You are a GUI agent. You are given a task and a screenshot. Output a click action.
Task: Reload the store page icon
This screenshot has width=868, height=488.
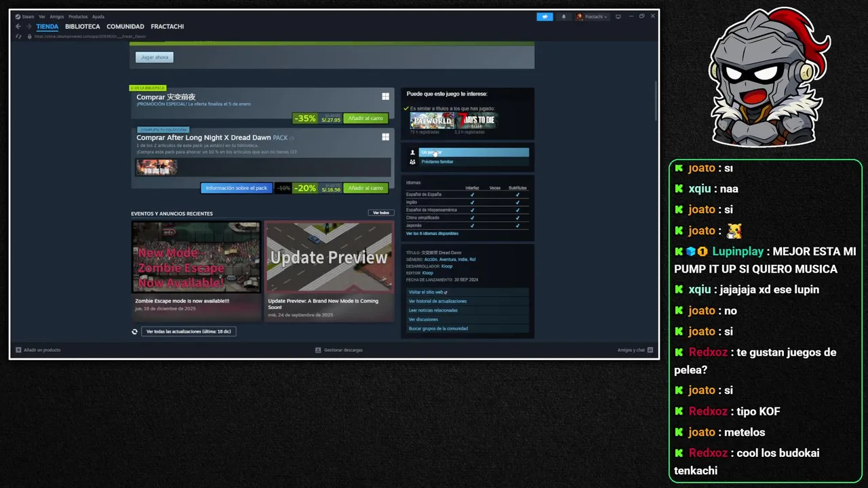coord(18,36)
